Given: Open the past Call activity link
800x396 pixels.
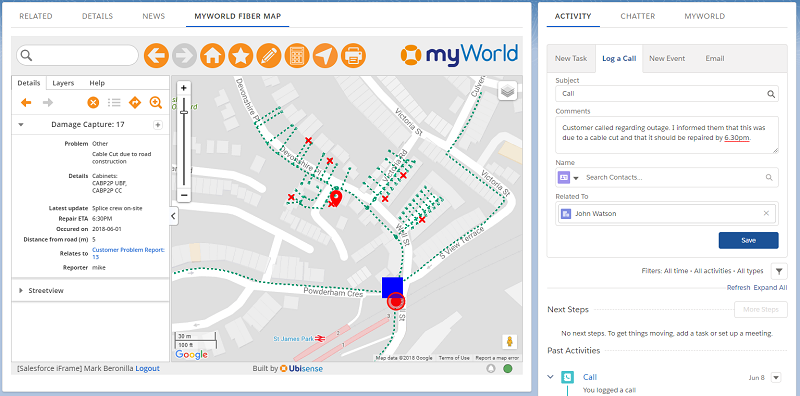Looking at the screenshot, I should click(x=590, y=377).
